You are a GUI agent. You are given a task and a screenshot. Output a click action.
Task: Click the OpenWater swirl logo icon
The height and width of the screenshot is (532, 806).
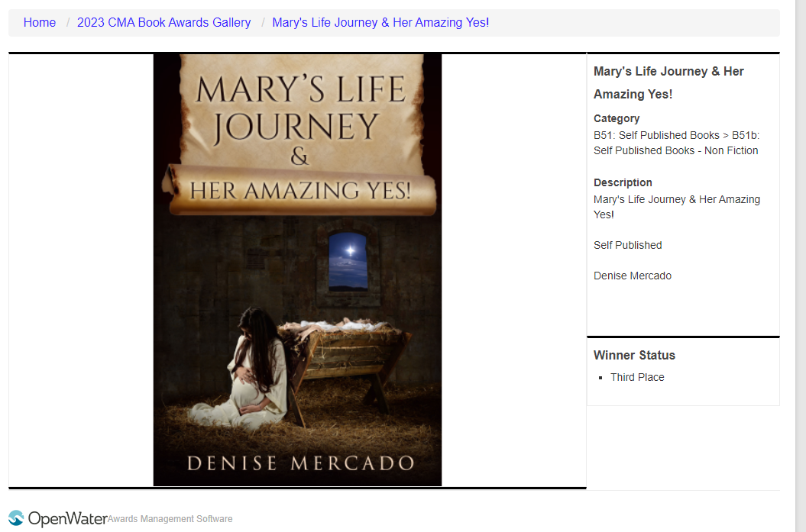click(x=16, y=518)
